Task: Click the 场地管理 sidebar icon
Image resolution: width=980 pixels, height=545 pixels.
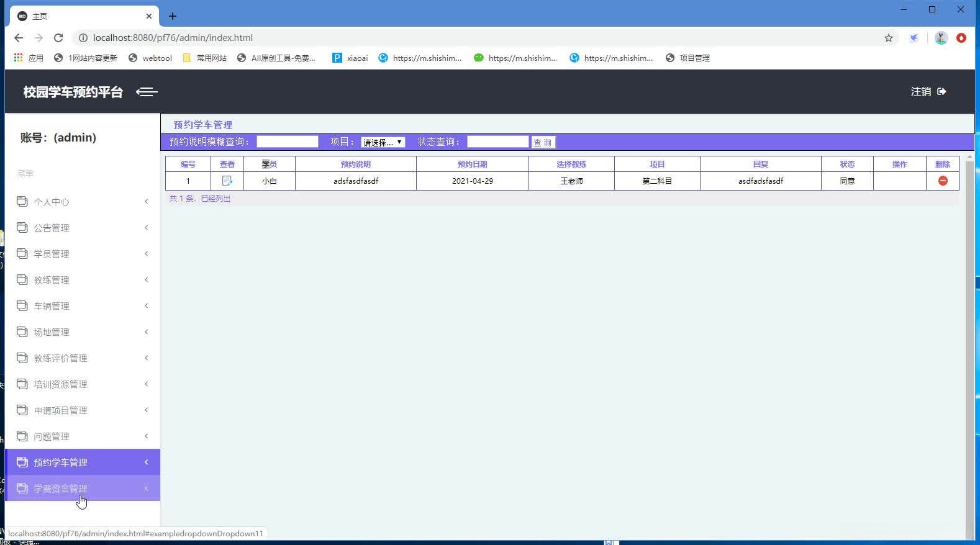Action: 22,332
